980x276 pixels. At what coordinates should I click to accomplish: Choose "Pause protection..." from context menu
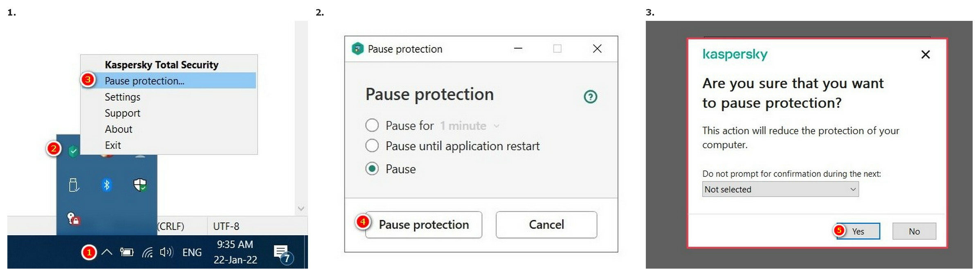(x=144, y=81)
